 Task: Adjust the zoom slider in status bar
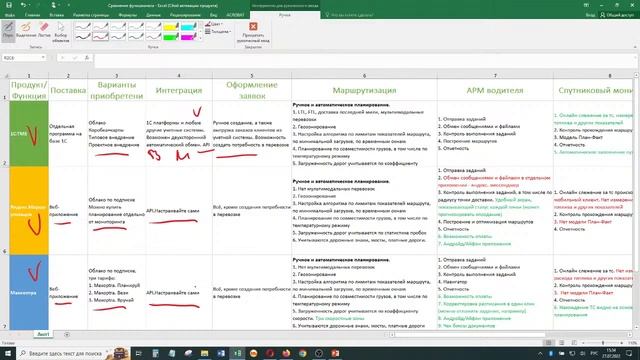coord(603,343)
